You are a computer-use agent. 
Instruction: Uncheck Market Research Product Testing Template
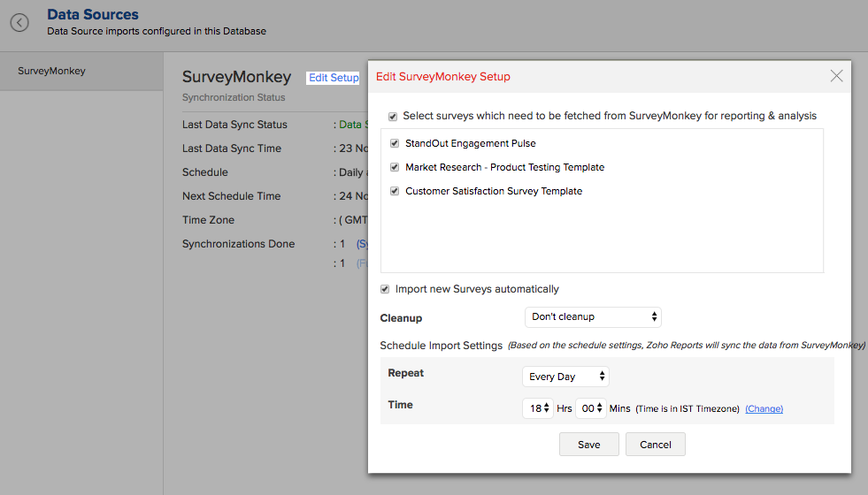pyautogui.click(x=394, y=167)
